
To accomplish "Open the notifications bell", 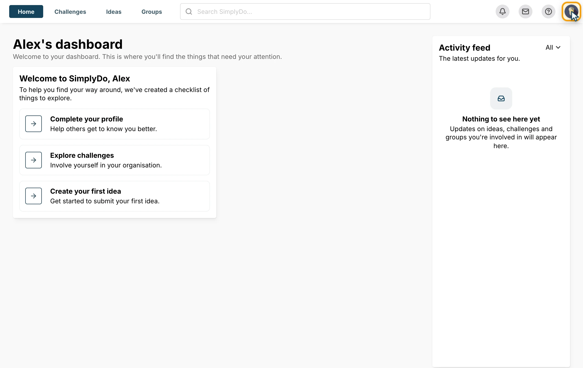I will point(502,11).
